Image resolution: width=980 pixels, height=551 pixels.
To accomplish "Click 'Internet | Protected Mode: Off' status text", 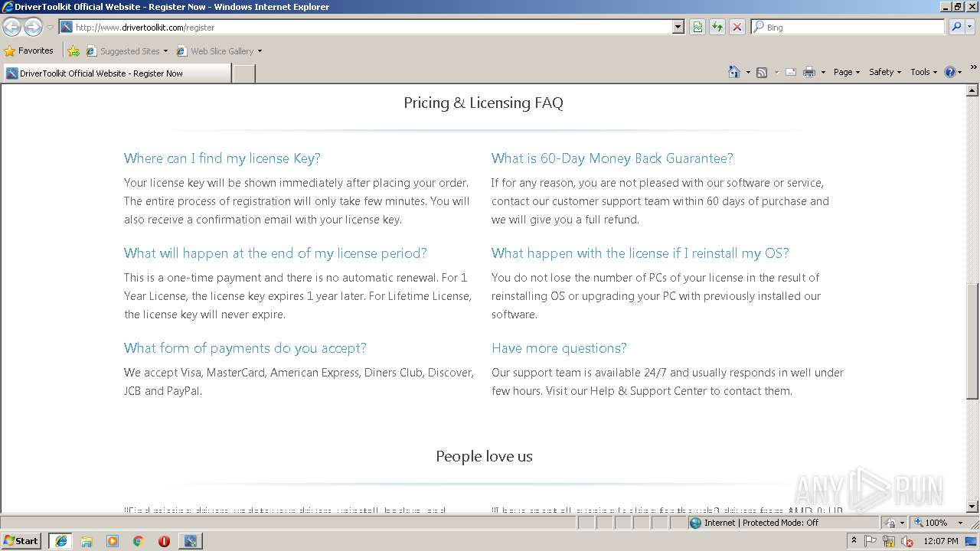I will click(761, 523).
